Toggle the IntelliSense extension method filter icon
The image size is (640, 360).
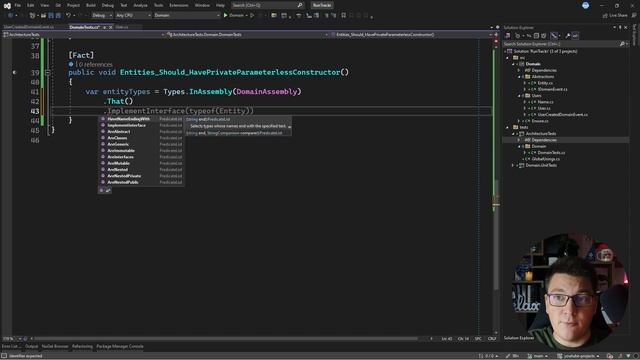pos(108,190)
